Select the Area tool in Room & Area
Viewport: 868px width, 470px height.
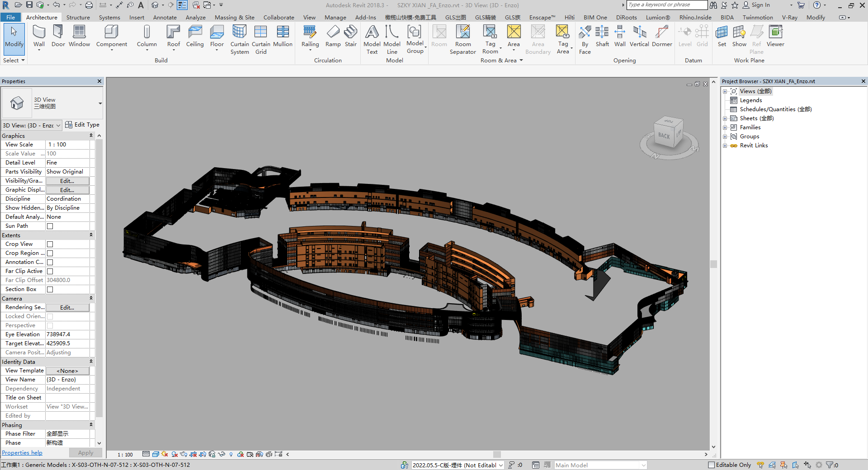pos(514,36)
